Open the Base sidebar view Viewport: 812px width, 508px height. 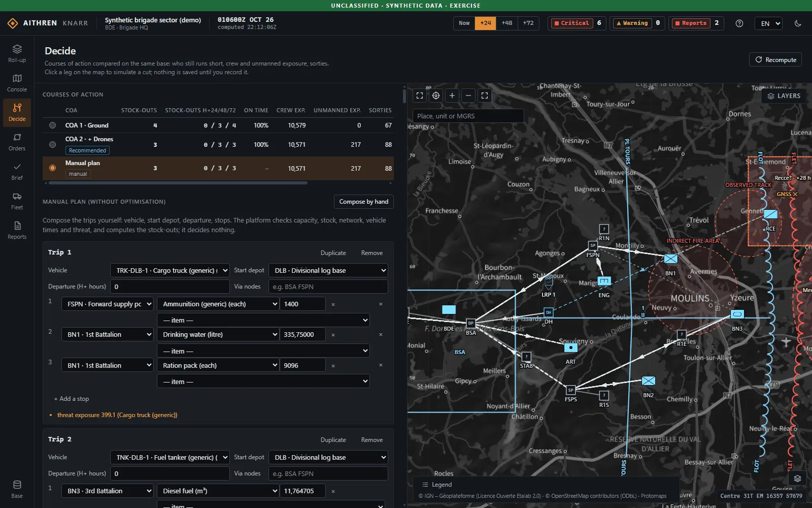(x=17, y=489)
